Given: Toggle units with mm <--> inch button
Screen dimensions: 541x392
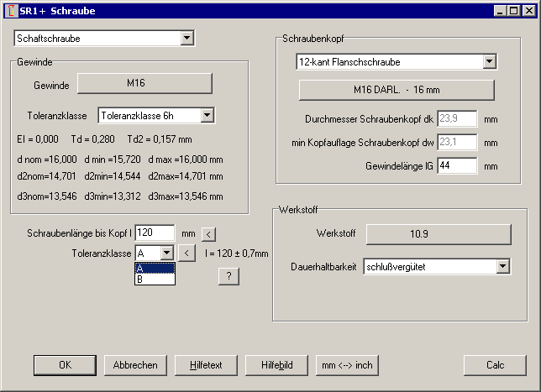Looking at the screenshot, I should click(347, 365).
